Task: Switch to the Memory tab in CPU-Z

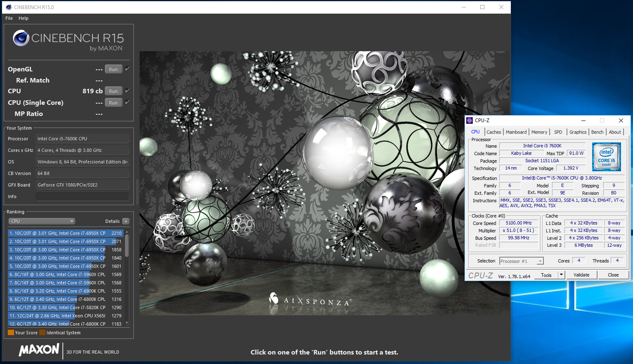Action: pos(539,132)
